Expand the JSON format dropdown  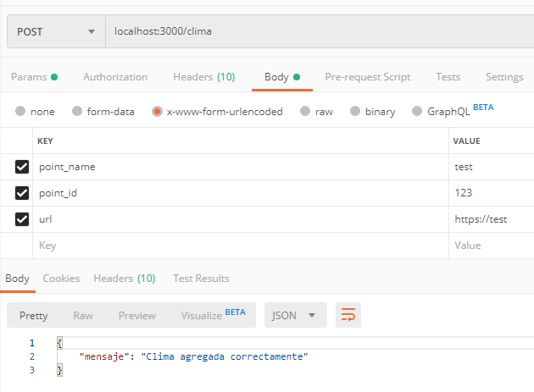tap(294, 315)
